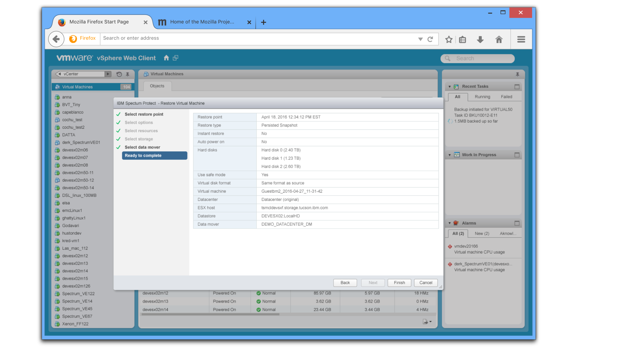Cancel the Restore Virtual Machine wizard
The image size is (617, 364).
(426, 283)
